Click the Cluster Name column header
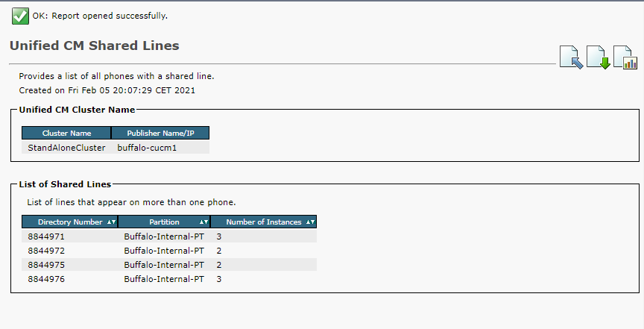This screenshot has width=644, height=329. pyautogui.click(x=66, y=133)
